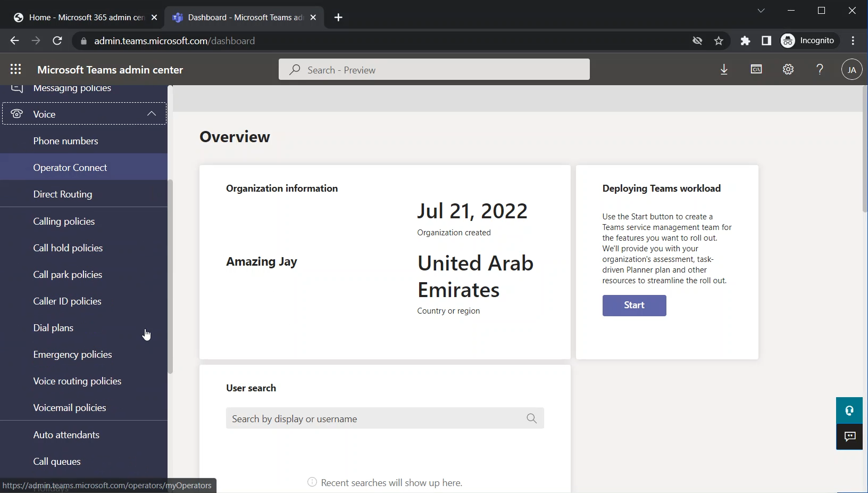Open the app launcher waffle icon
Screen dimensions: 868x493
(x=15, y=70)
